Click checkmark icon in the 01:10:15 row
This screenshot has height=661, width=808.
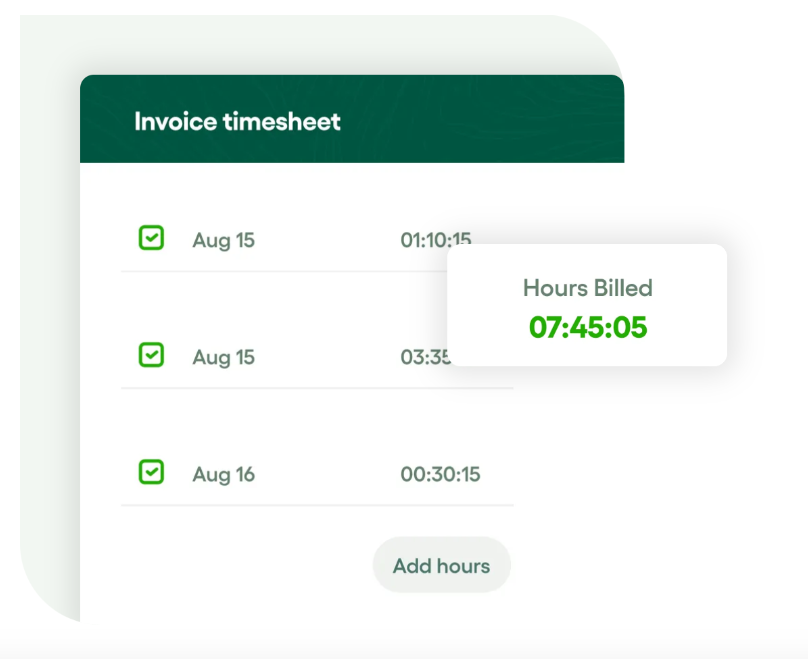151,238
